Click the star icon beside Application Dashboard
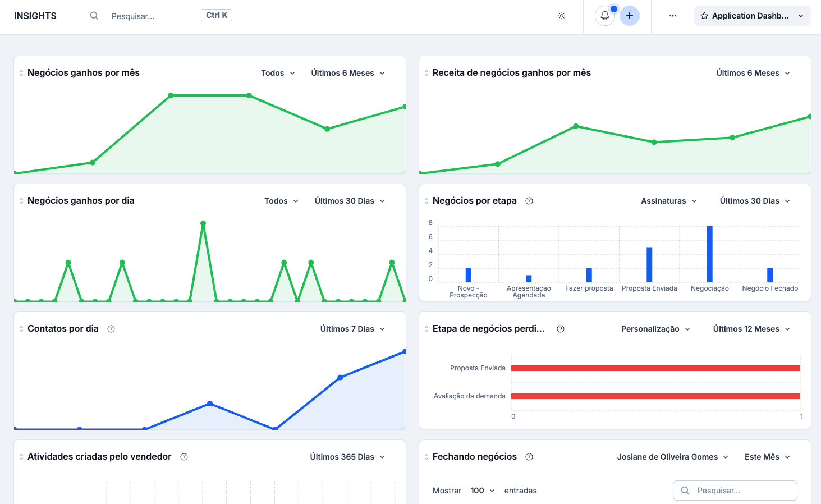Image resolution: width=821 pixels, height=504 pixels. point(704,16)
